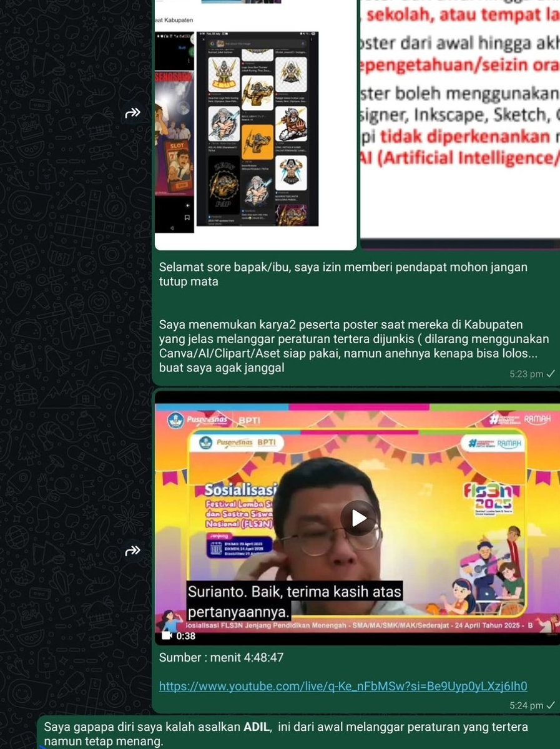Image resolution: width=560 pixels, height=749 pixels.
Task: Tap the forward arrow beside the video message
Action: tap(133, 551)
